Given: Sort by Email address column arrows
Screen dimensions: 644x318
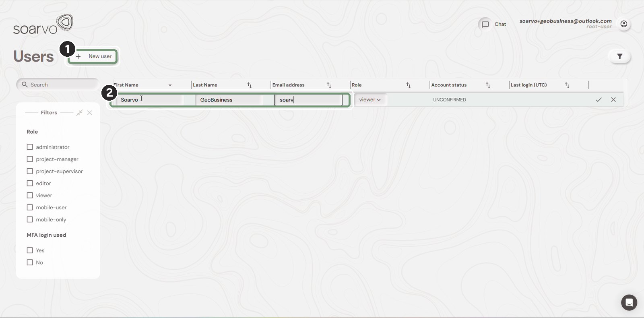Looking at the screenshot, I should [x=329, y=85].
